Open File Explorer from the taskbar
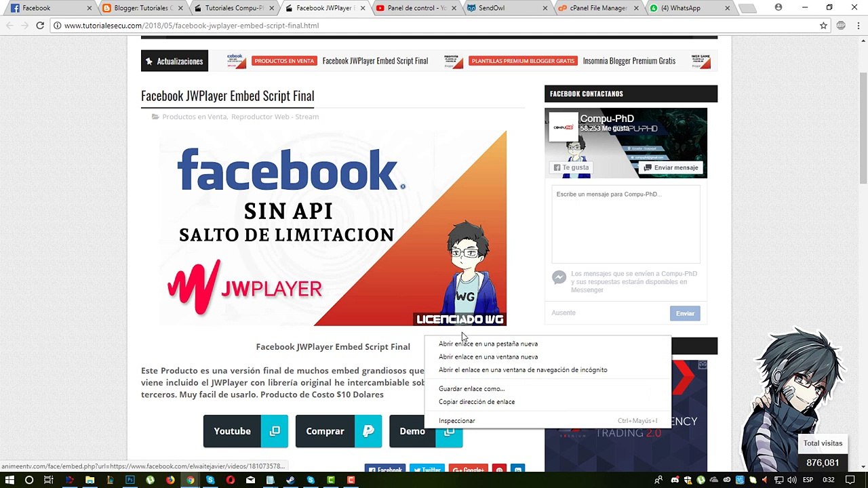The width and height of the screenshot is (868, 488). pos(90,480)
